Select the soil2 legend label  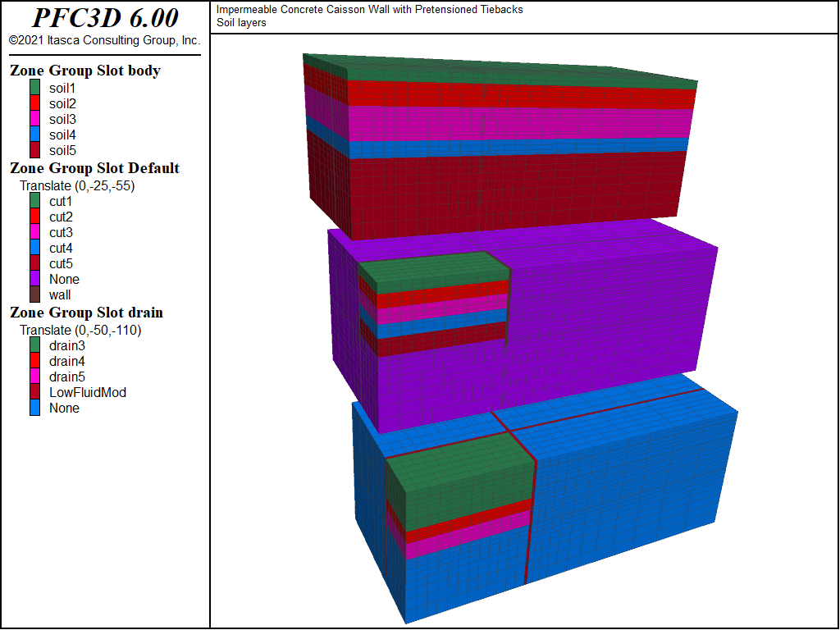point(62,103)
